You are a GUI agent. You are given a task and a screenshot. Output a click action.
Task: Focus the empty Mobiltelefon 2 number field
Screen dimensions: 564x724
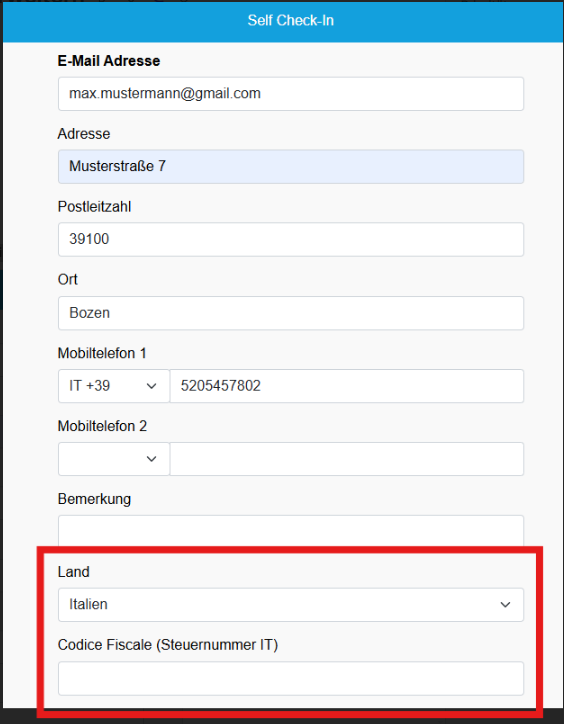(347, 459)
